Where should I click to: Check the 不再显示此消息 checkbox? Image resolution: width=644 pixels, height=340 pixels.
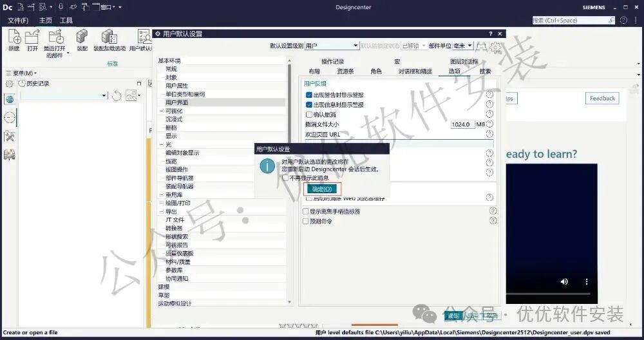(285, 178)
